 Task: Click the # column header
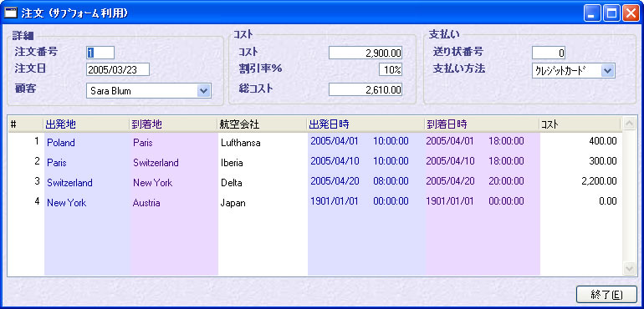pyautogui.click(x=25, y=124)
